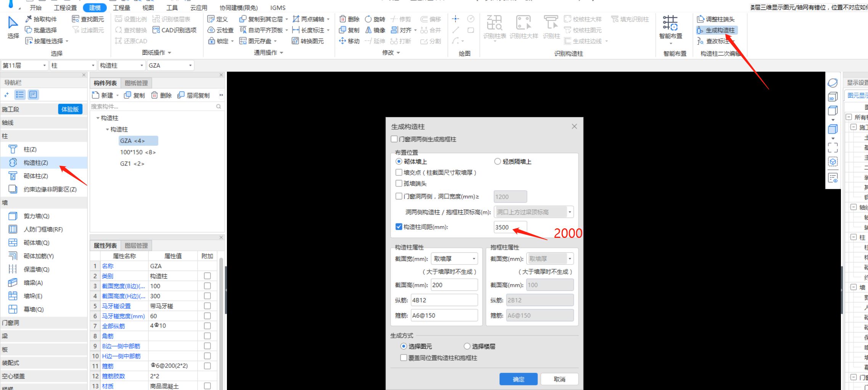Click the 移动 tool
Image resolution: width=868 pixels, height=390 pixels.
[x=349, y=41]
